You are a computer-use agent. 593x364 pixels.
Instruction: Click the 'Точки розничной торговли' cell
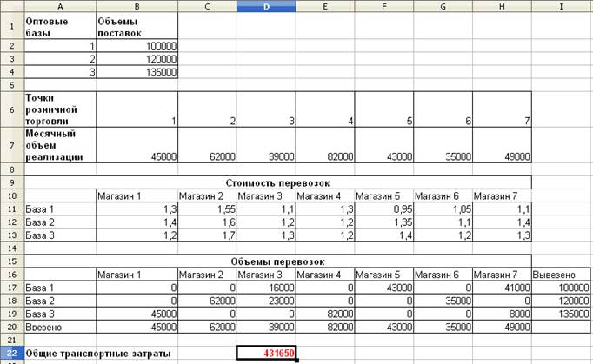[60, 109]
